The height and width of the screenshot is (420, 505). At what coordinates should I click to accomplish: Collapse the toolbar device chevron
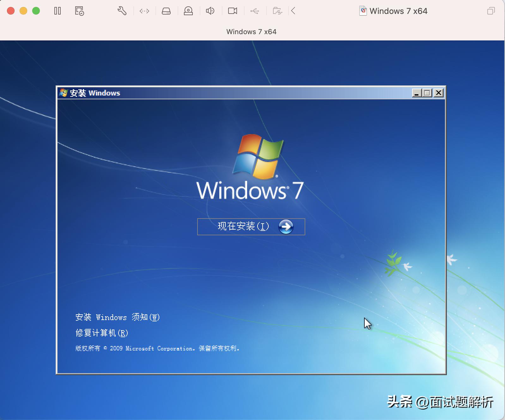click(x=293, y=11)
